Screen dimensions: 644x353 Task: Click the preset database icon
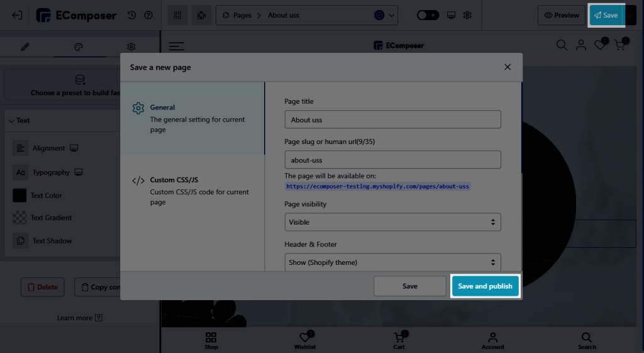click(80, 79)
